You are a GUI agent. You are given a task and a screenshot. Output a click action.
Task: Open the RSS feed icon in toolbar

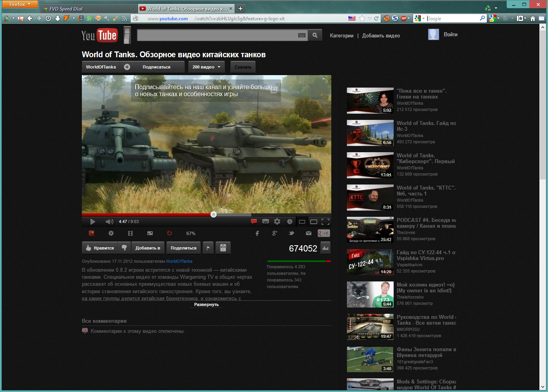[x=124, y=18]
